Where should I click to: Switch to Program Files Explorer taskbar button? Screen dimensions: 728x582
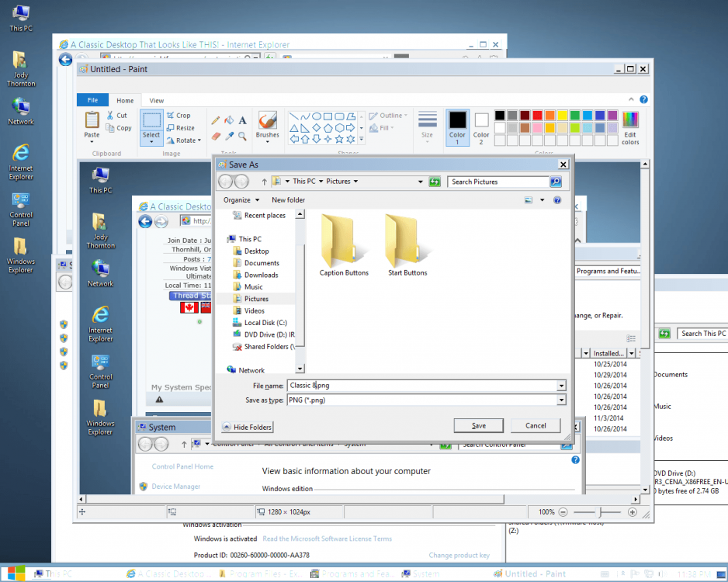[x=261, y=574]
